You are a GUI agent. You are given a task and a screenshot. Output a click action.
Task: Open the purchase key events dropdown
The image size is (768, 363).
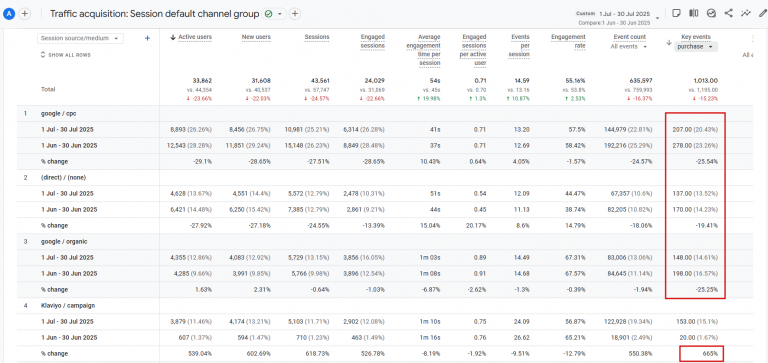point(696,47)
